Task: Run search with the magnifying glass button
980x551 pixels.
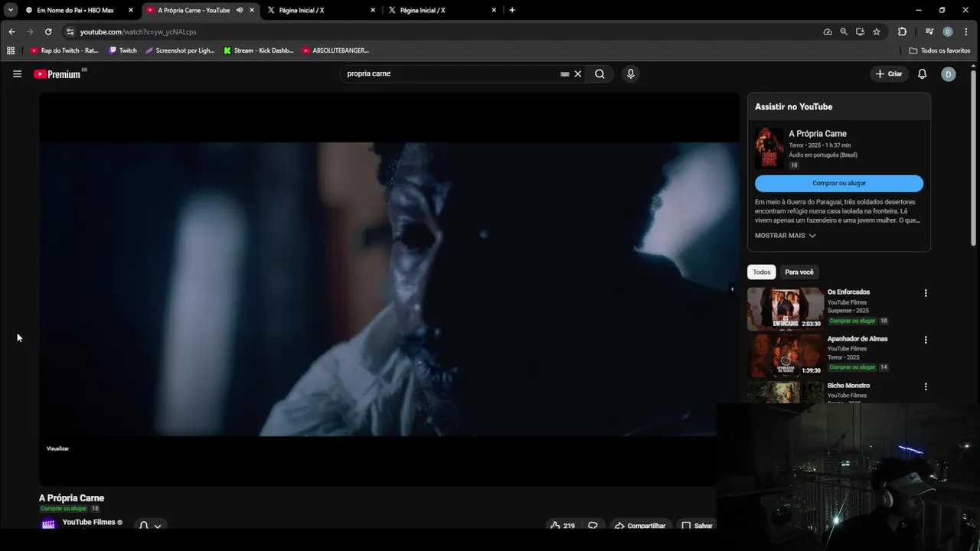Action: [x=599, y=74]
